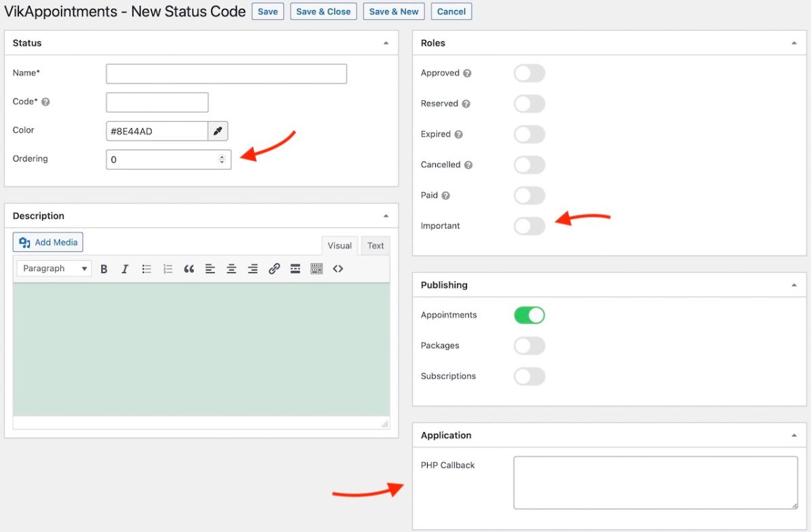Align text left in the editor

coord(210,269)
